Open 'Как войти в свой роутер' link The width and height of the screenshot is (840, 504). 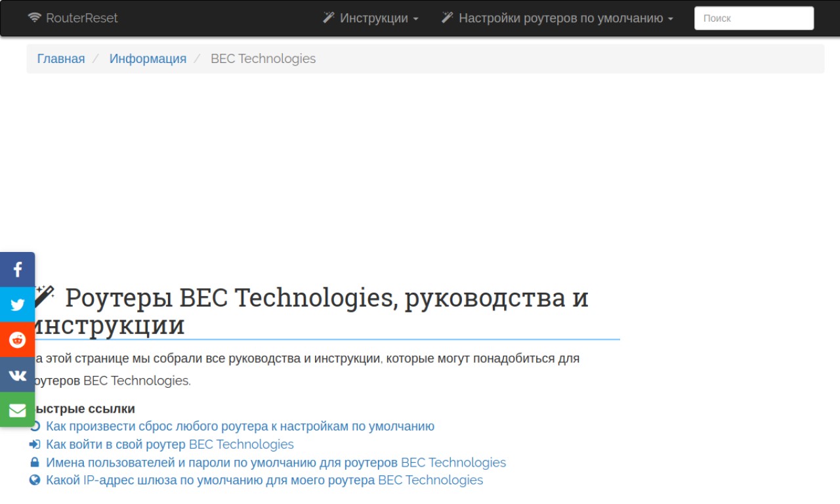[x=169, y=444]
